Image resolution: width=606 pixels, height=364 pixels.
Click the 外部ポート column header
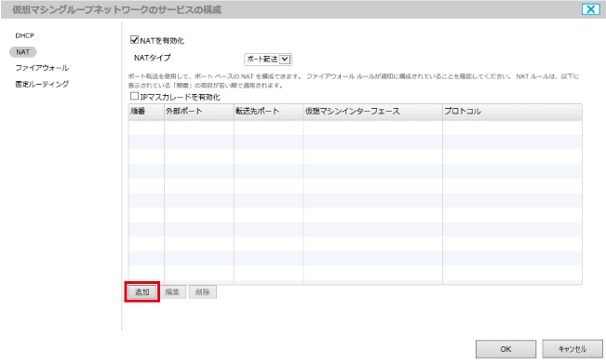pos(199,112)
